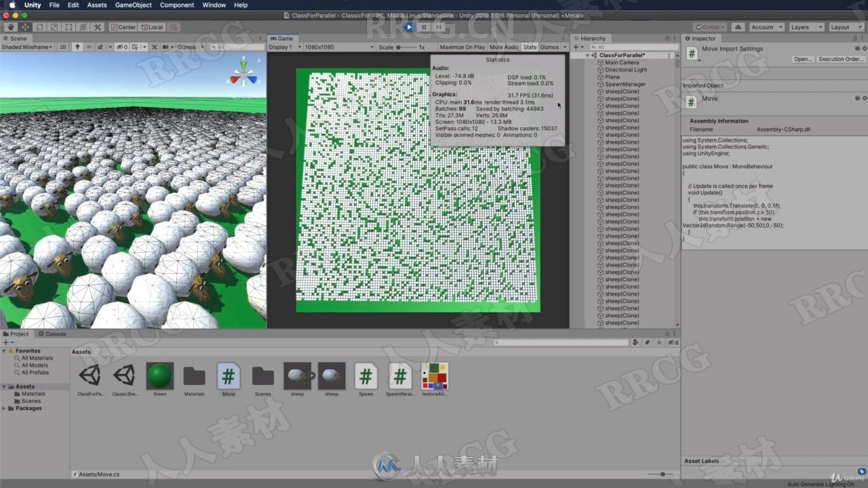
Task: Select Directional Light in Hierarchy
Action: pyautogui.click(x=626, y=70)
